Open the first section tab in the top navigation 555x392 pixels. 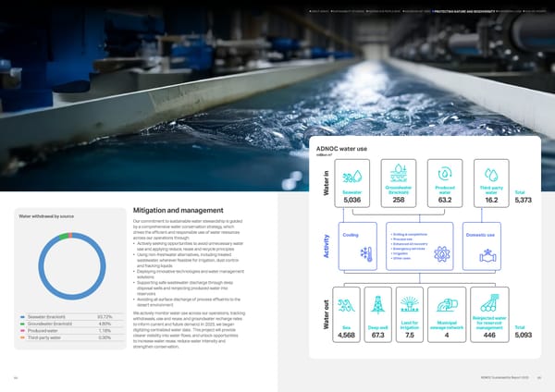[x=319, y=11]
